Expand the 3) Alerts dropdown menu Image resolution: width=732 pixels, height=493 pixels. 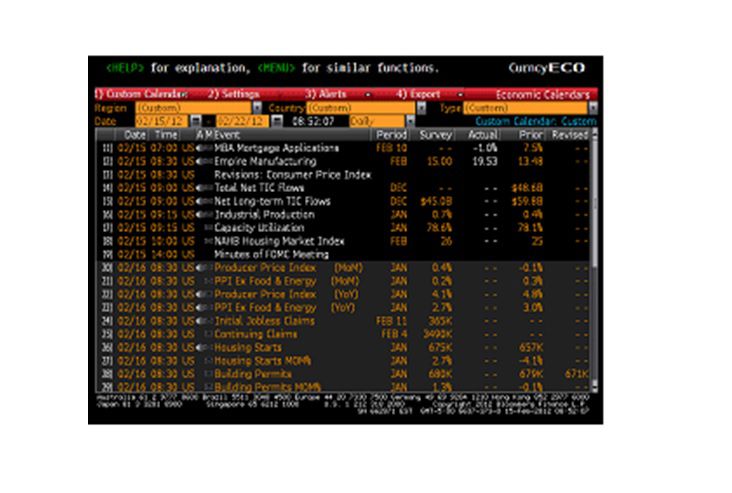click(368, 95)
